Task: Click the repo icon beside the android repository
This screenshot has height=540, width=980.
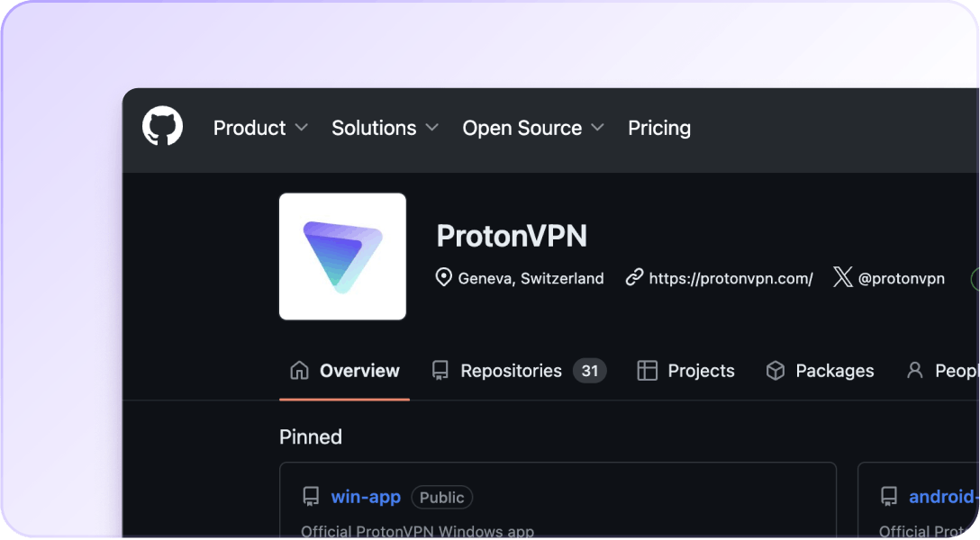Action: coord(889,497)
